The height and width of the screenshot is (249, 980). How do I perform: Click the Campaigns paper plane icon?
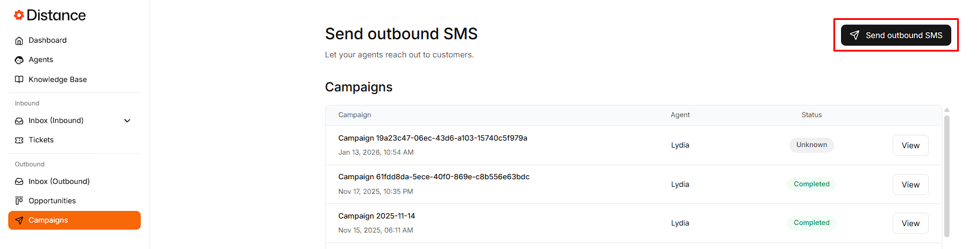point(19,220)
